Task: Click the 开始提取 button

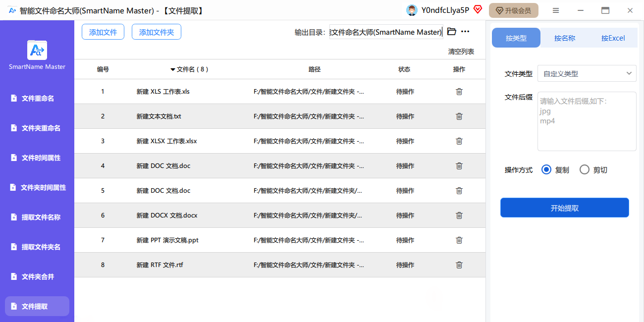Action: pyautogui.click(x=564, y=208)
